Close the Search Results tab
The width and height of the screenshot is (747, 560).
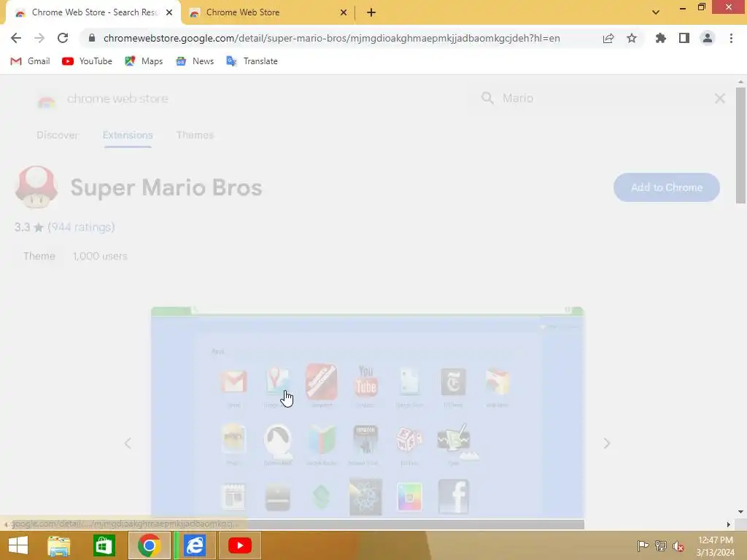(x=169, y=12)
